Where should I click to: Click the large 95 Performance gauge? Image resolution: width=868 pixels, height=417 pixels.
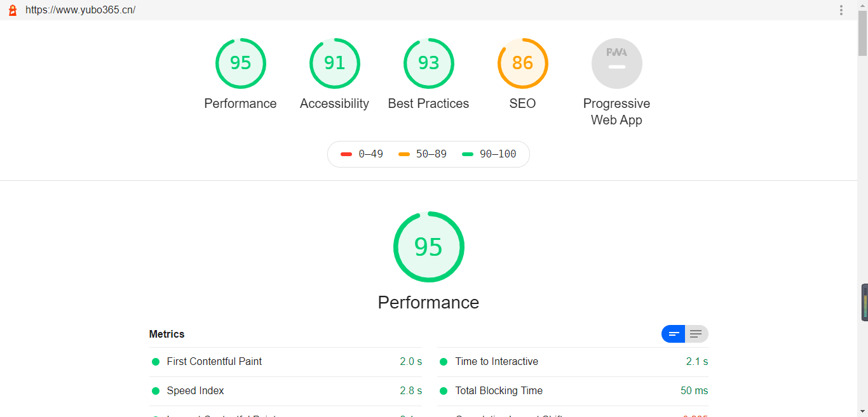[x=428, y=247]
